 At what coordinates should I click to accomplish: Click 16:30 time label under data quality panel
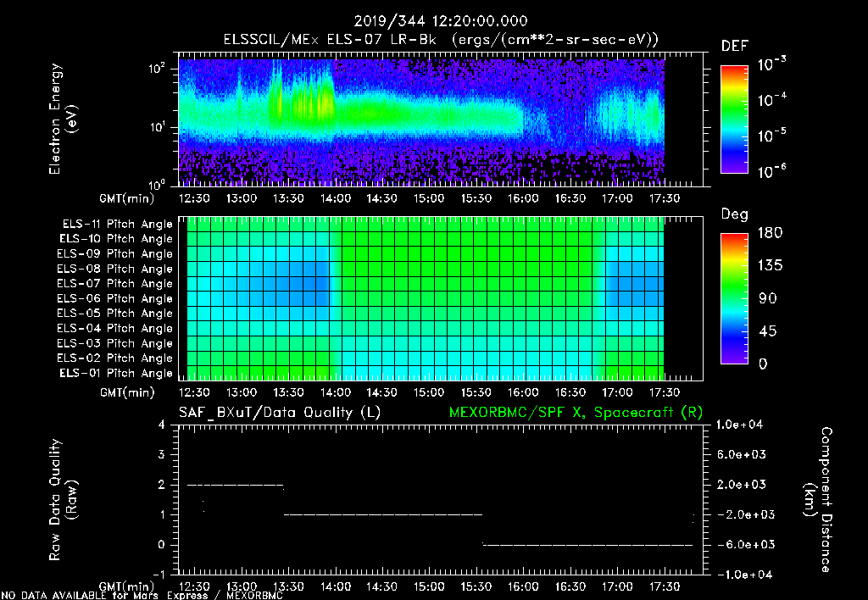pyautogui.click(x=570, y=586)
